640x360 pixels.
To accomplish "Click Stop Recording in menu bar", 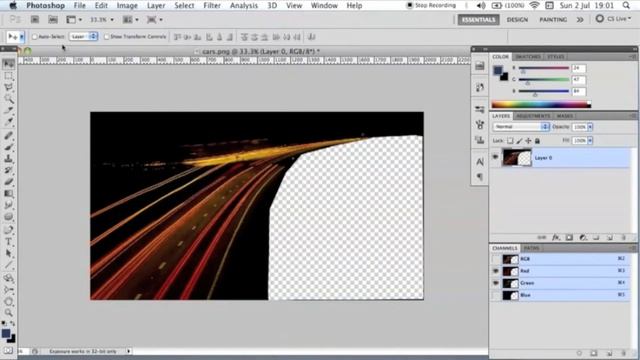I will (x=431, y=5).
